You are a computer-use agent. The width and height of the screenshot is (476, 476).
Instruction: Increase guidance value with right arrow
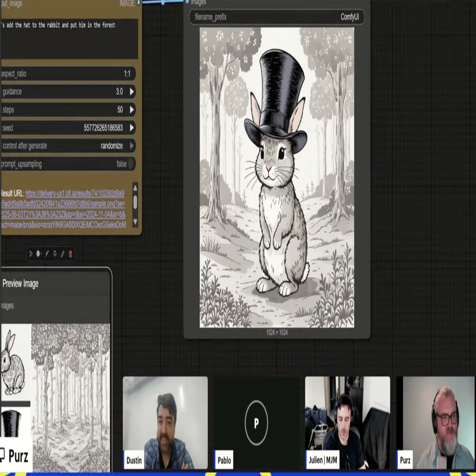tap(132, 91)
